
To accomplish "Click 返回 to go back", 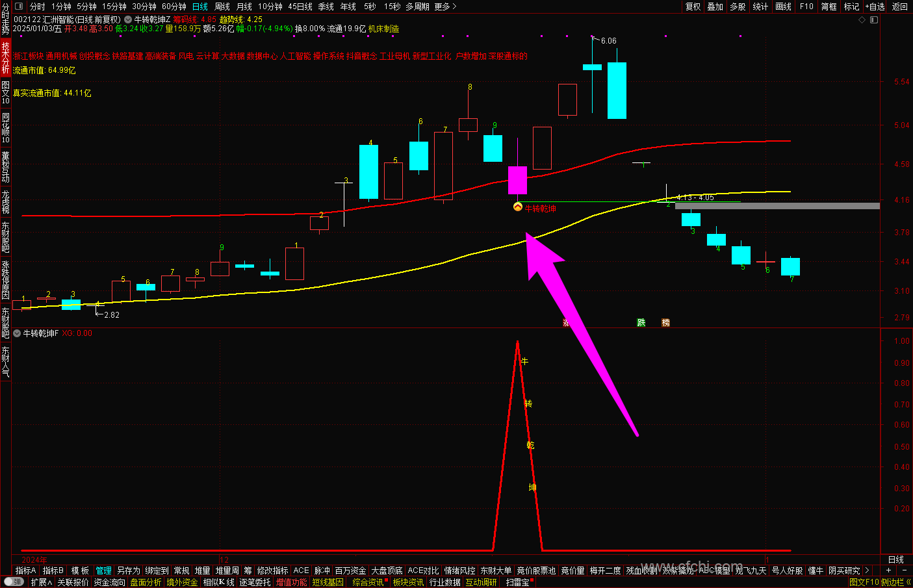I will (x=899, y=6).
